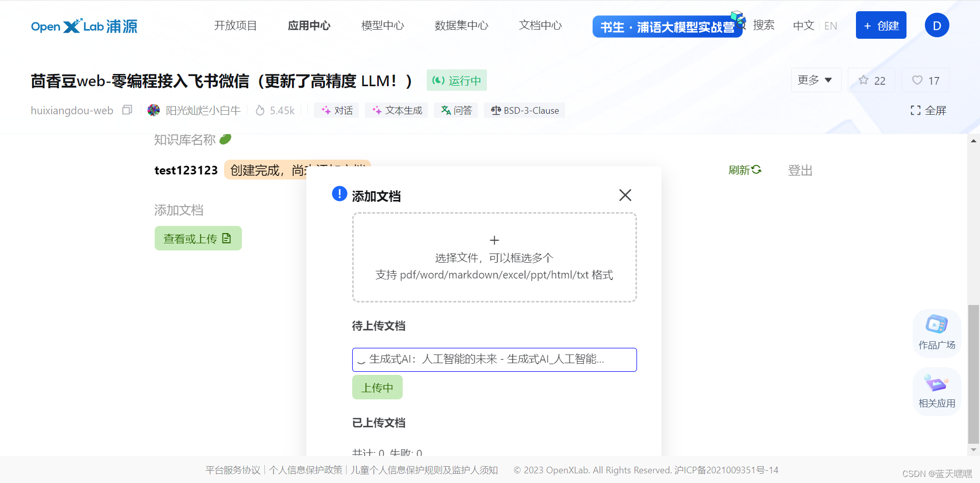
Task: Open 相关应用 floating shortcut
Action: click(937, 391)
